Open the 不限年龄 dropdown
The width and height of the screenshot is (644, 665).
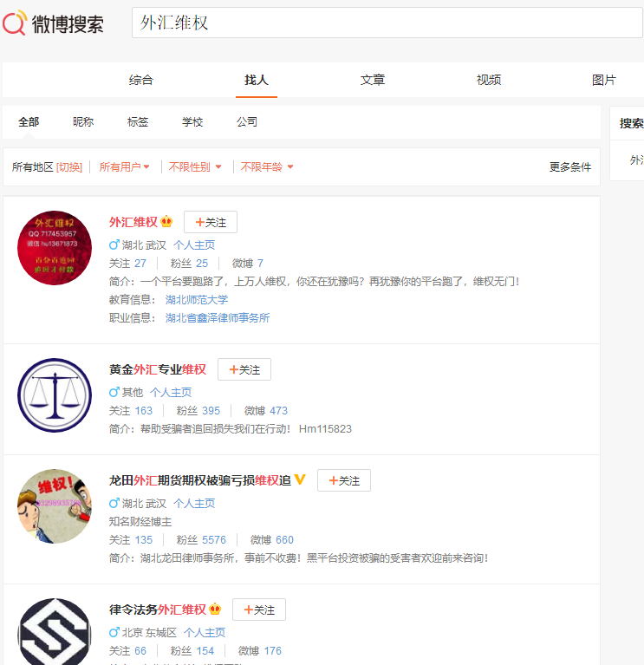(x=267, y=167)
